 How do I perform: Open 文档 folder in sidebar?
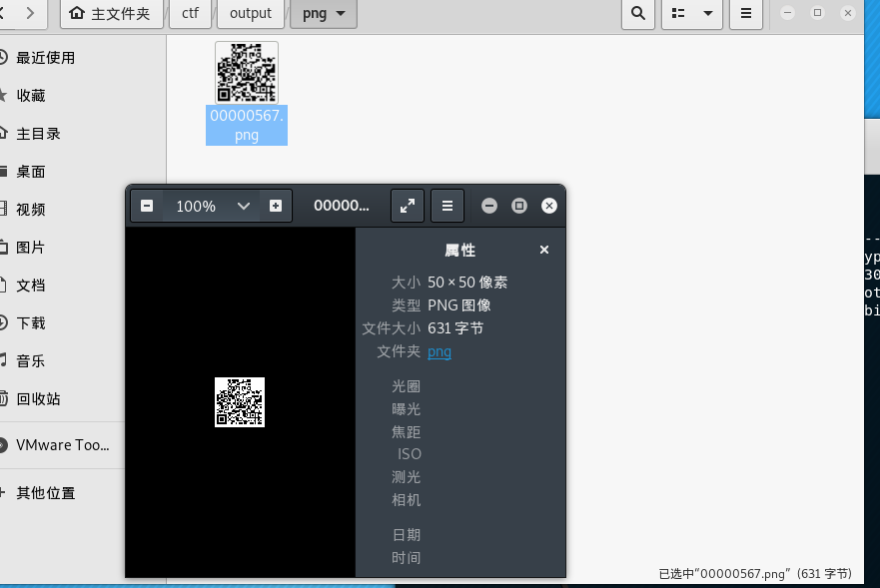tap(31, 286)
